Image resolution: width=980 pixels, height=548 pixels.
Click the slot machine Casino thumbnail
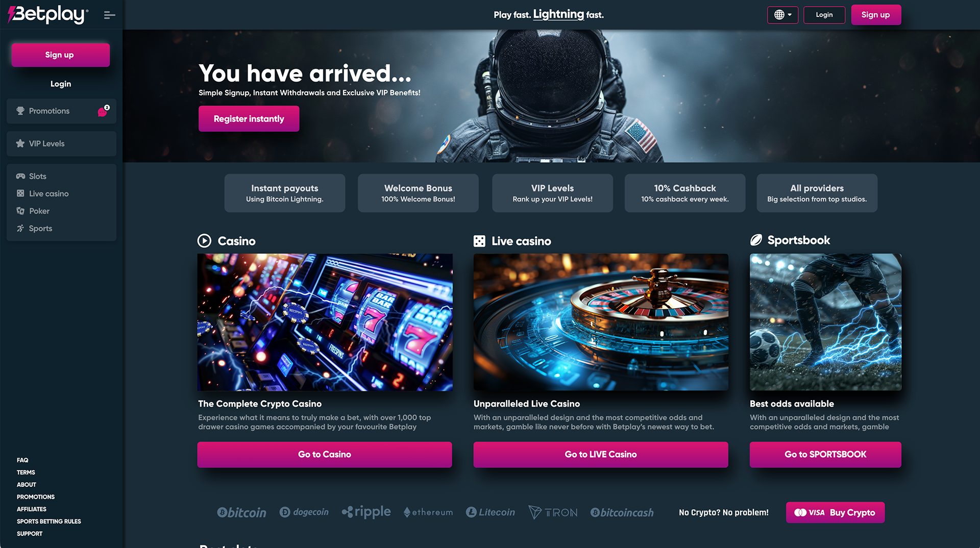pos(325,322)
